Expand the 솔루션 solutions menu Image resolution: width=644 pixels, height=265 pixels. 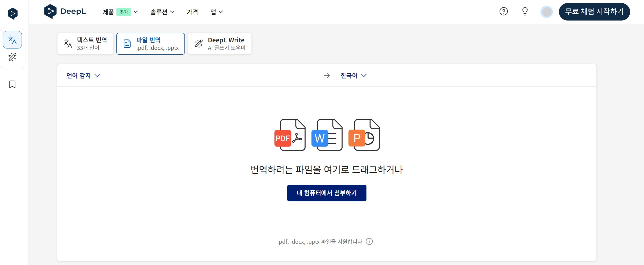162,12
